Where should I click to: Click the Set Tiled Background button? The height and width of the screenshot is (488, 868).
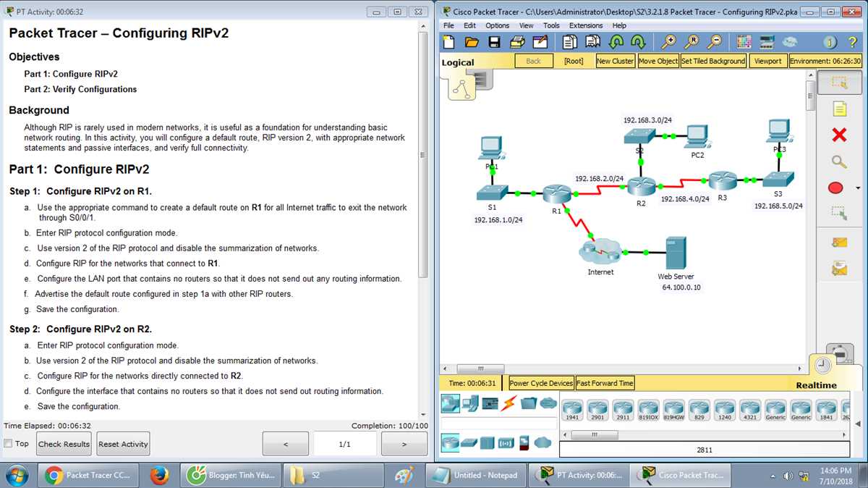[x=713, y=61]
